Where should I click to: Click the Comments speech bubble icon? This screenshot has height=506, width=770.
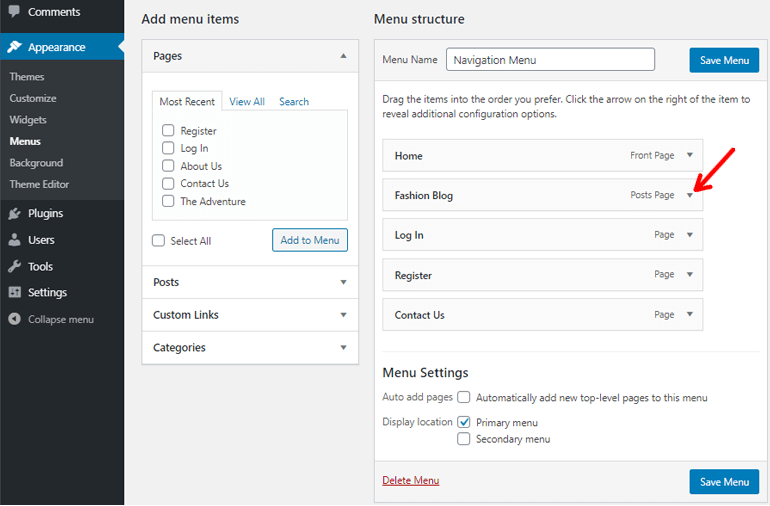[14, 12]
